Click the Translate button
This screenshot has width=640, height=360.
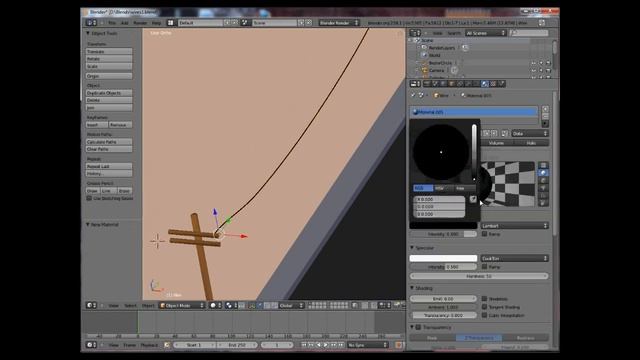[109, 51]
